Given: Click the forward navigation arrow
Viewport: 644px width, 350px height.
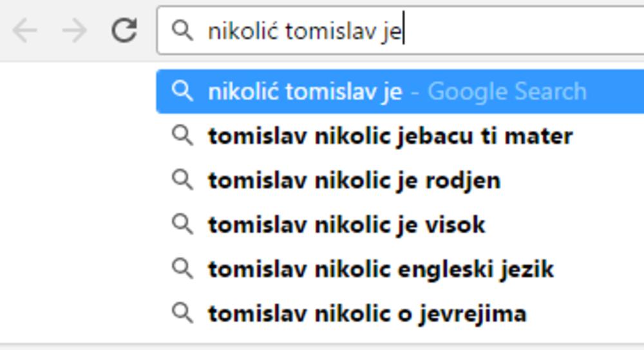Looking at the screenshot, I should pyautogui.click(x=74, y=30).
